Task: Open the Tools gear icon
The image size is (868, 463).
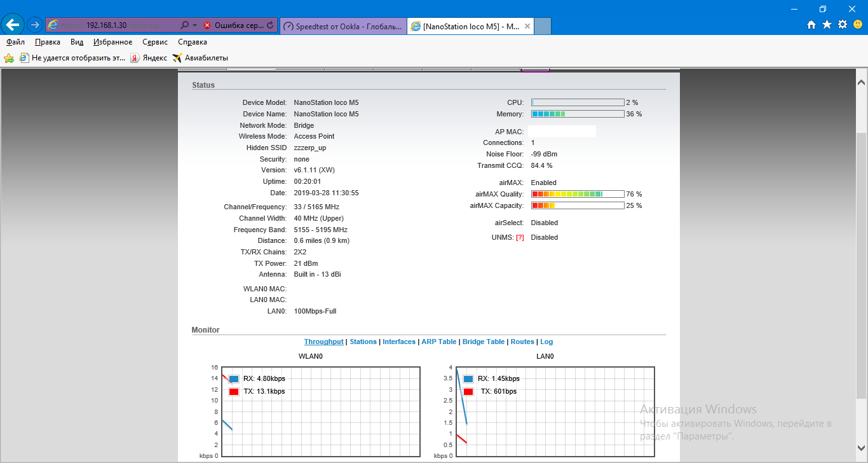Action: [843, 25]
